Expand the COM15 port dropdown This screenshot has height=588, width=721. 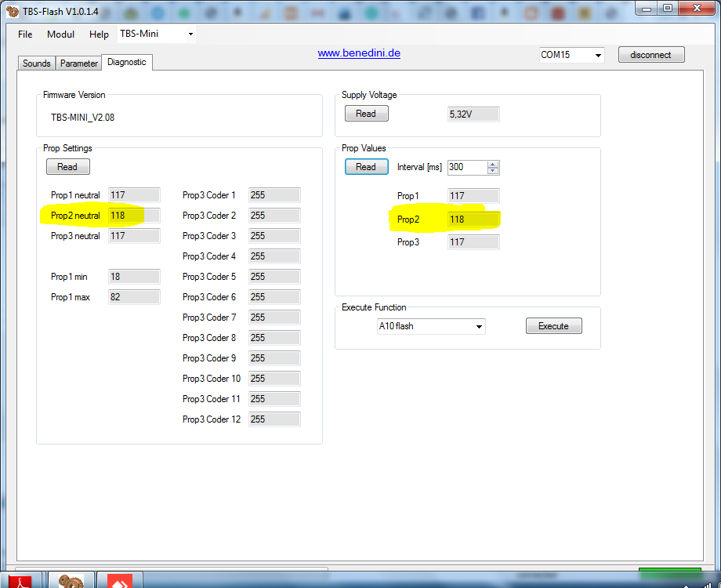click(598, 56)
